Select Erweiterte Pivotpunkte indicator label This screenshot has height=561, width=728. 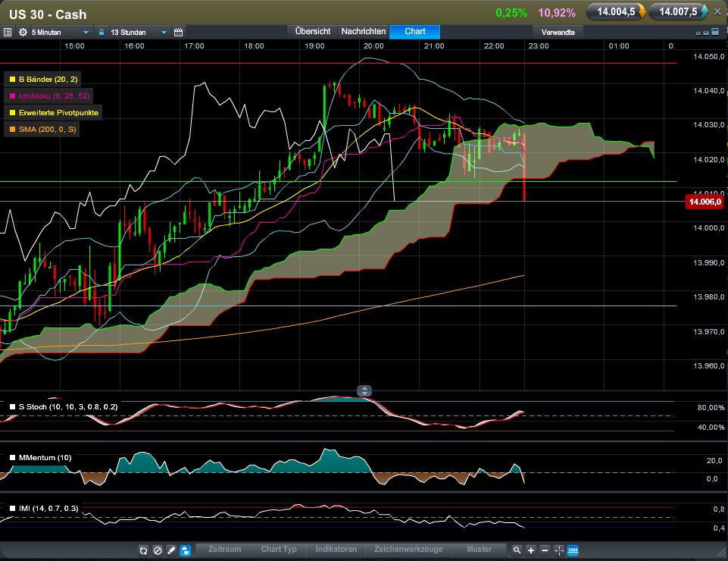(58, 112)
